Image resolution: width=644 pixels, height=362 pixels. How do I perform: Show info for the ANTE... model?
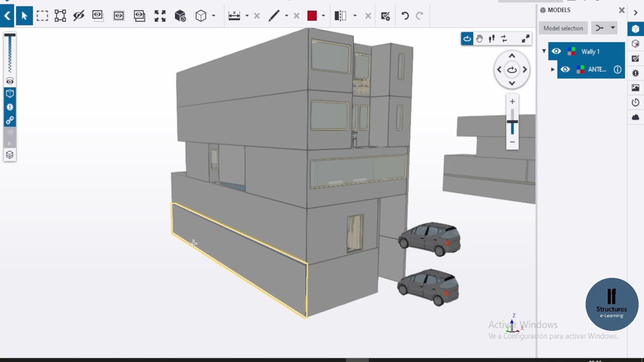click(x=617, y=69)
